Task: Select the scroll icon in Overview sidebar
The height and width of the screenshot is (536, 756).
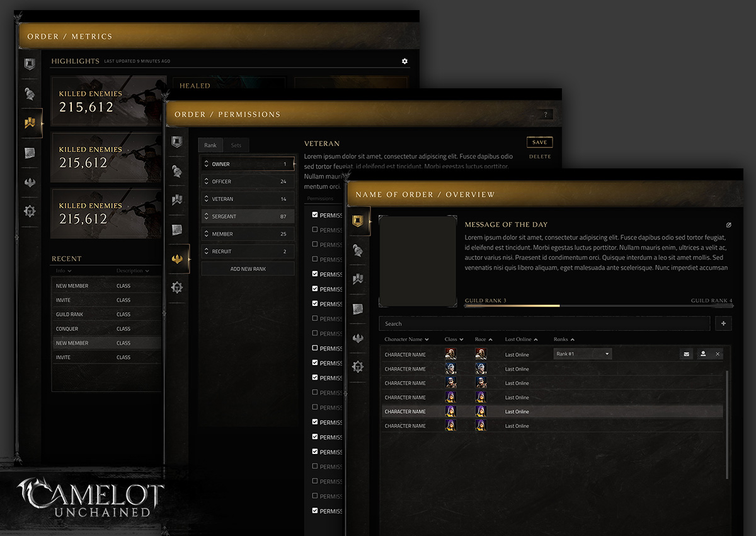Action: pyautogui.click(x=358, y=309)
